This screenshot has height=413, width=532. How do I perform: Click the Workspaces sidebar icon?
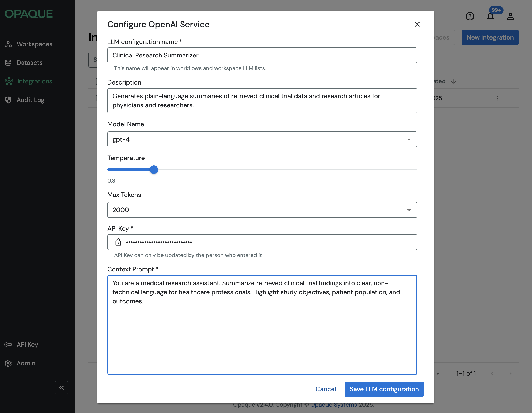(8, 44)
